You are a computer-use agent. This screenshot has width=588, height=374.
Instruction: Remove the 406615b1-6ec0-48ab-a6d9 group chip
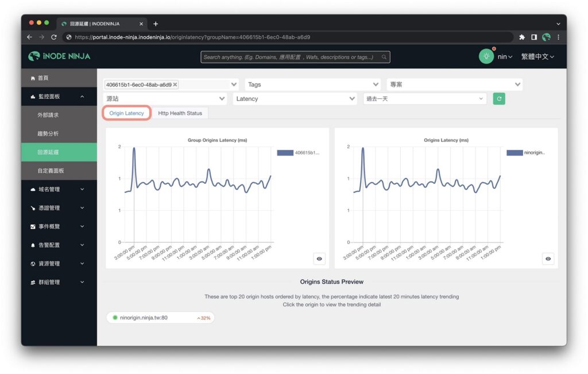(x=175, y=84)
